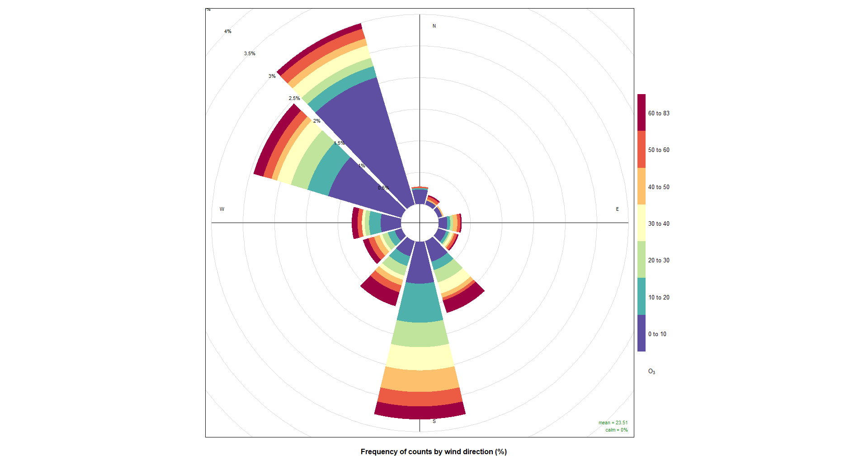868x456 pixels.
Task: Click the purple 0 to 10 legend swatch
Action: pyautogui.click(x=641, y=333)
